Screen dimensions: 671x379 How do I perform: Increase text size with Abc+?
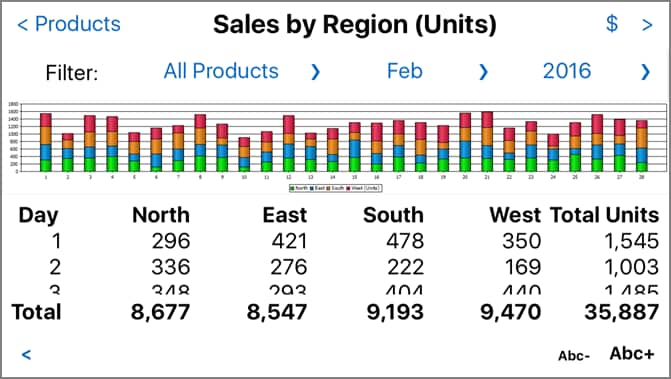(632, 353)
